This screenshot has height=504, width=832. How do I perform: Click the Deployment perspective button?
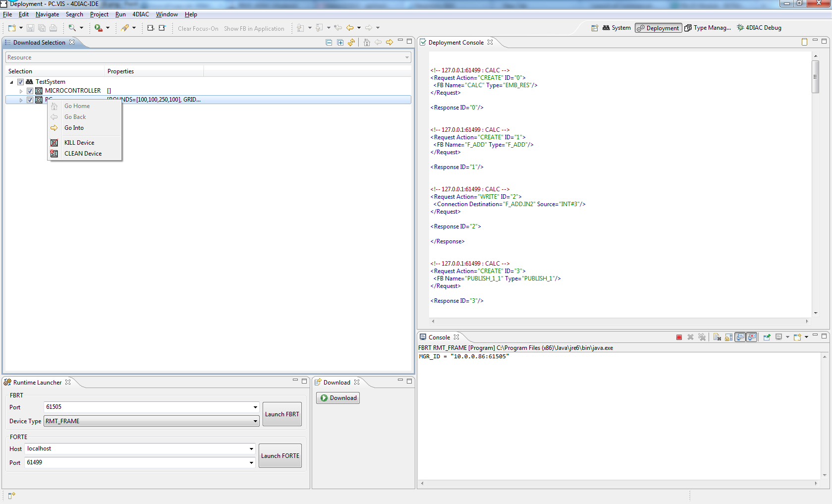coord(658,28)
